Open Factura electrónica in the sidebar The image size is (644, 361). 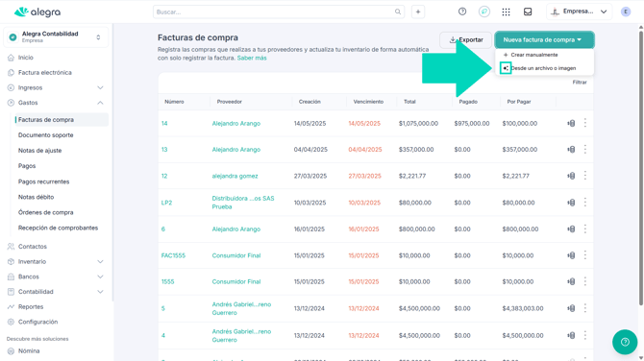click(x=45, y=73)
